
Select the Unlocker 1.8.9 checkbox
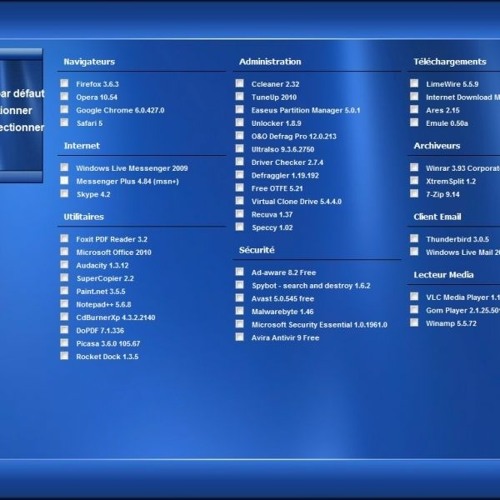[240, 122]
